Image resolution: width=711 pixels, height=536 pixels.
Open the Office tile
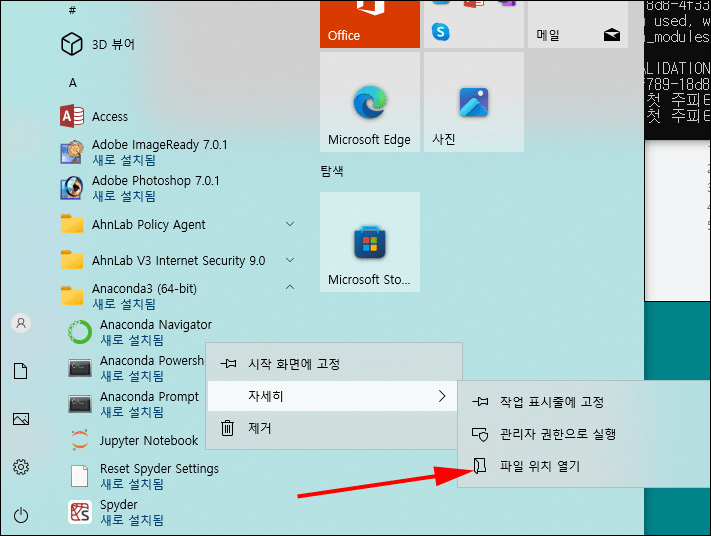[x=370, y=24]
